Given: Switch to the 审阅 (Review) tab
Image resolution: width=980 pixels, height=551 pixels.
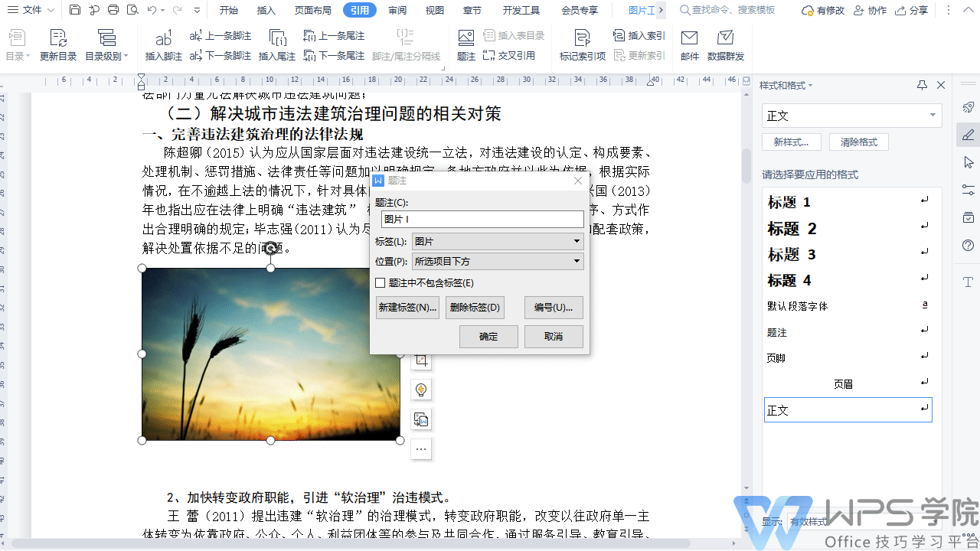Looking at the screenshot, I should click(397, 10).
